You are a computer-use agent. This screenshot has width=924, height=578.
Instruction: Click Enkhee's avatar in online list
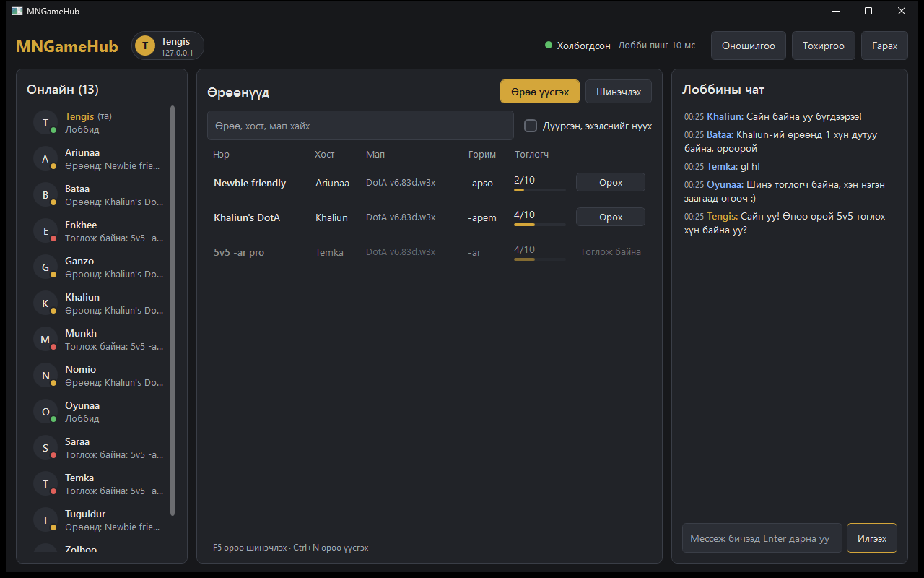click(x=45, y=231)
